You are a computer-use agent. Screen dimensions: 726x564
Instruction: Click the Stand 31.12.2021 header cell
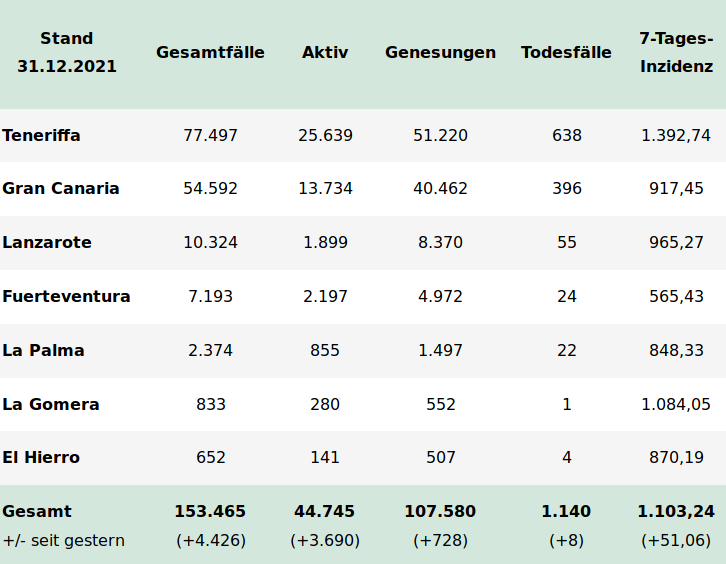pos(67,53)
